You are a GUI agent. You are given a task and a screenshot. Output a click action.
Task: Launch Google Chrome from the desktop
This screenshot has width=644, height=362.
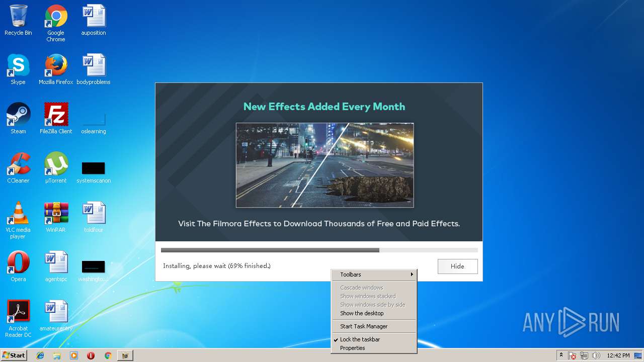point(56,23)
